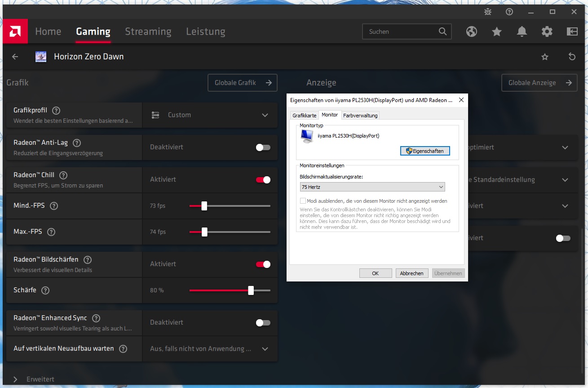Image resolution: width=588 pixels, height=388 pixels.
Task: Click the Mind.-FPS slider handle
Action: point(204,206)
